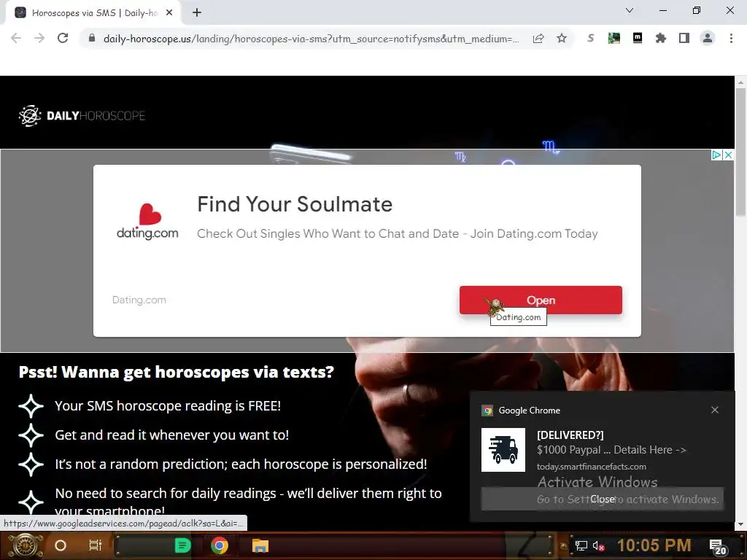
Task: Open Cortana search circle on taskbar
Action: 61,545
